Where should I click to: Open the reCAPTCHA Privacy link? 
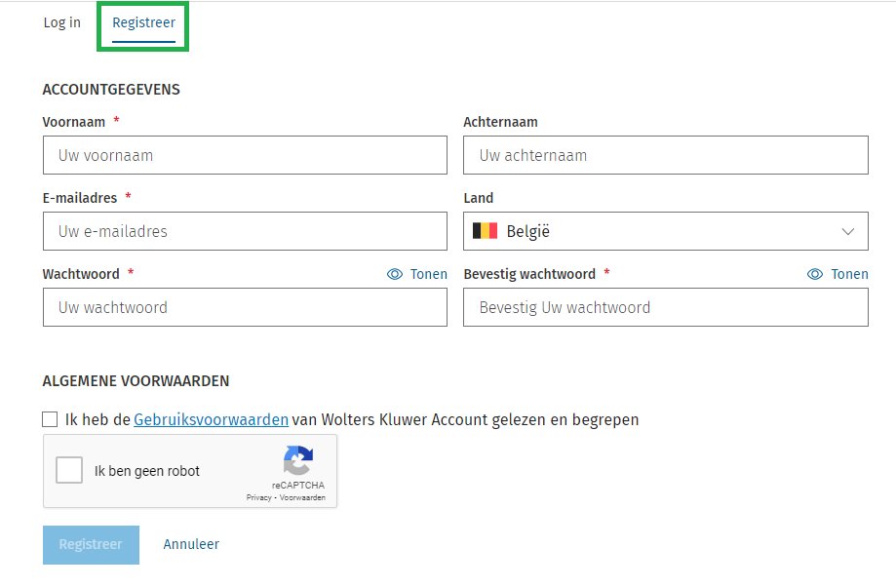pos(259,497)
